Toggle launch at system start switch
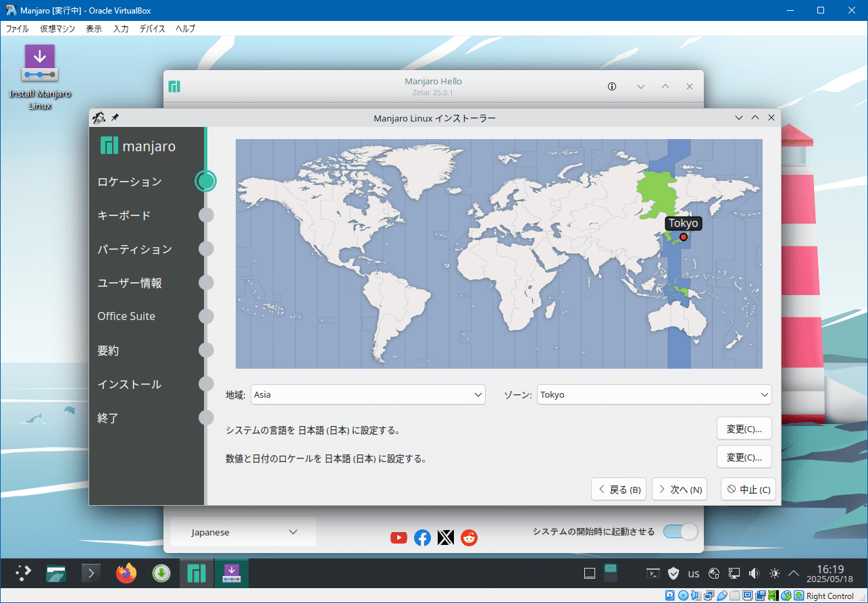The height and width of the screenshot is (603, 868). click(680, 531)
